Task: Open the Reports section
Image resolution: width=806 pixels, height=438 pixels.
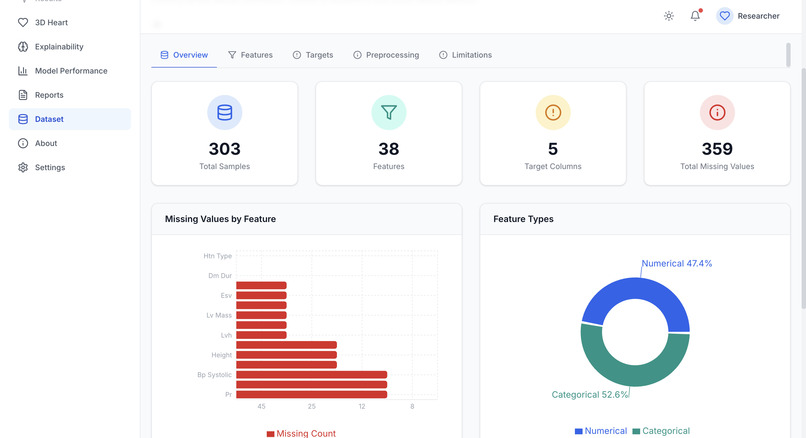Action: 70,95
